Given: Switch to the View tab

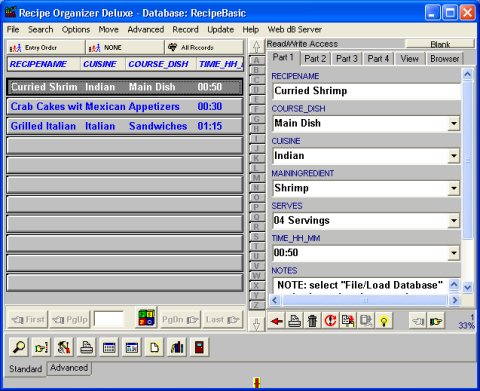Looking at the screenshot, I should [410, 59].
